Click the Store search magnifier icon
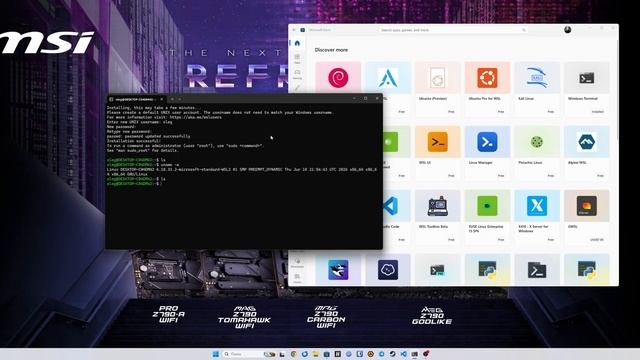 (524, 30)
